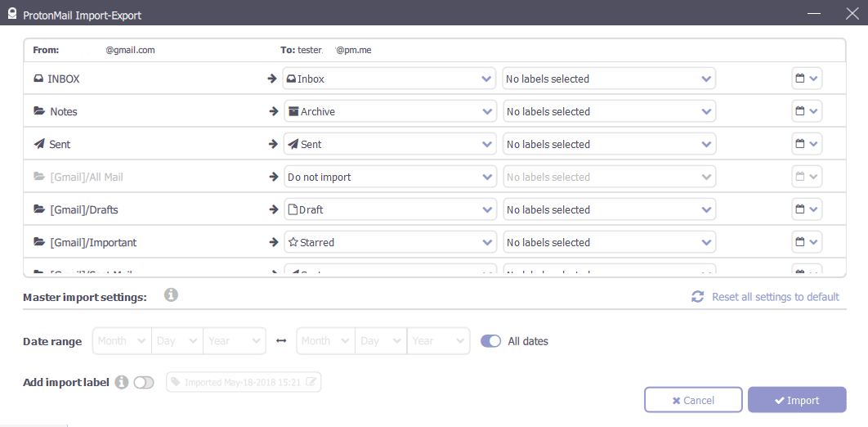Screen dimensions: 868x427
Task: Open the start date Month dropdown
Action: (x=123, y=340)
